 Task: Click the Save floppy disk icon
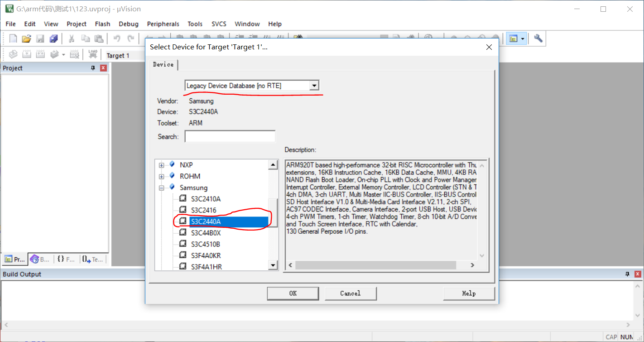[40, 39]
